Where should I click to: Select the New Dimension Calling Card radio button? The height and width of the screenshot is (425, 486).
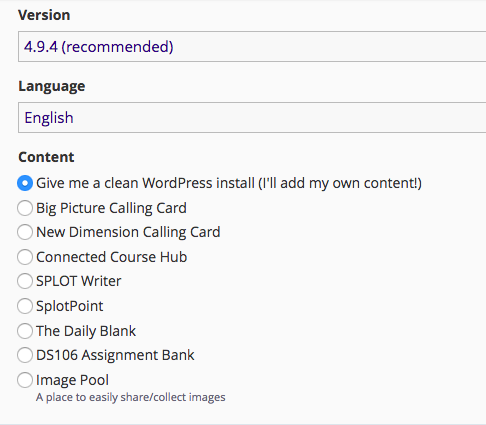coord(25,232)
